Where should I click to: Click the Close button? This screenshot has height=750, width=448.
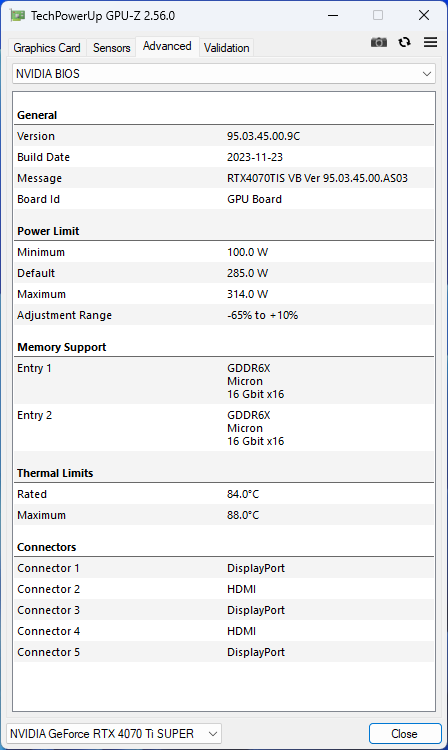pos(404,734)
